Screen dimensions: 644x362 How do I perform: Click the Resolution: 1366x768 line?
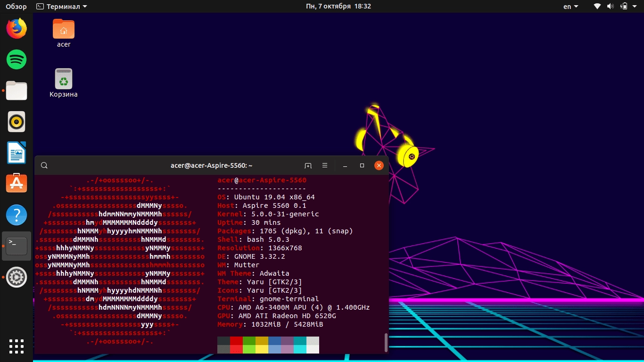260,248
